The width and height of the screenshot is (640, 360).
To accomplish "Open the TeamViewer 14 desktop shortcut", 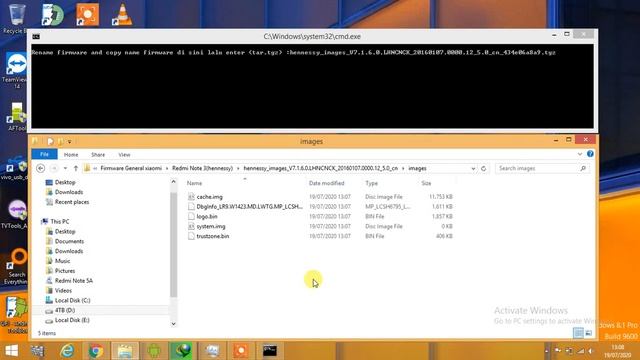I will [x=16, y=69].
